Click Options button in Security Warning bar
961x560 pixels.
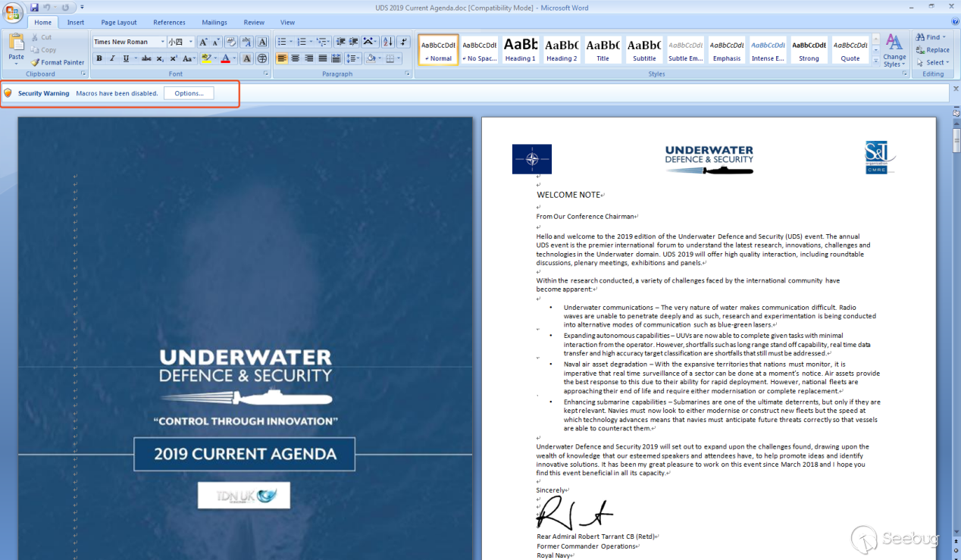tap(189, 93)
